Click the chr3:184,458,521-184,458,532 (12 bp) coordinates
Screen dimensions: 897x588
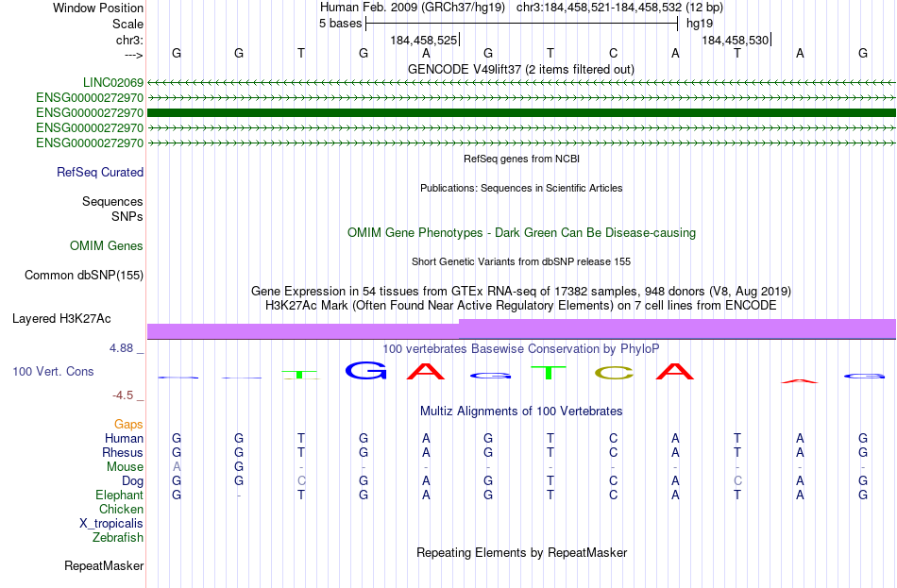coord(619,8)
